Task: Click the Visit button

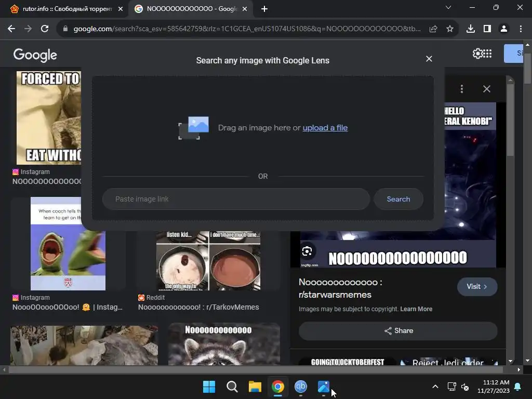Action: pos(477,287)
